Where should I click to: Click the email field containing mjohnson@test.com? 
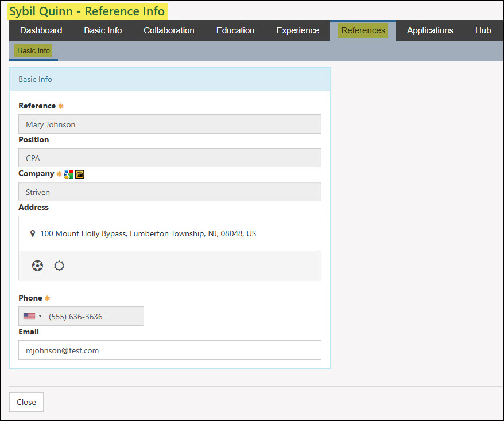tap(169, 350)
